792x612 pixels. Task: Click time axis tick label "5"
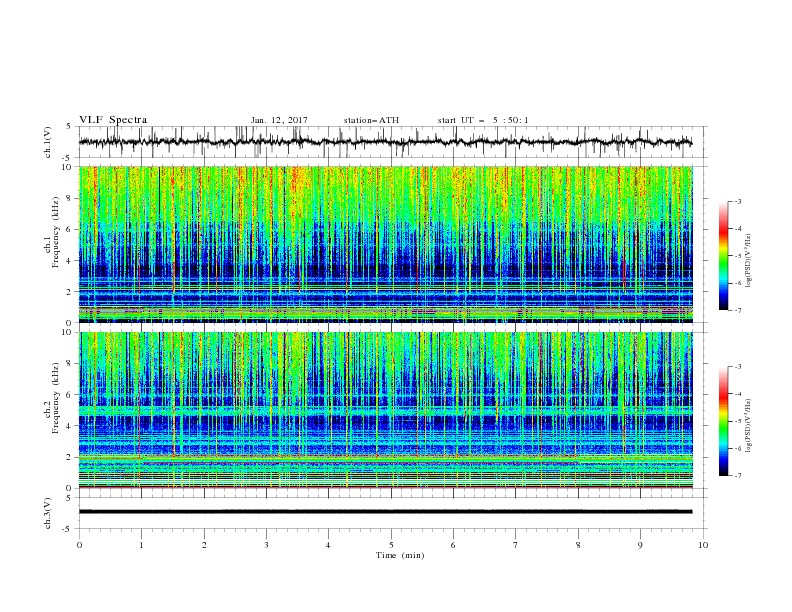(391, 545)
